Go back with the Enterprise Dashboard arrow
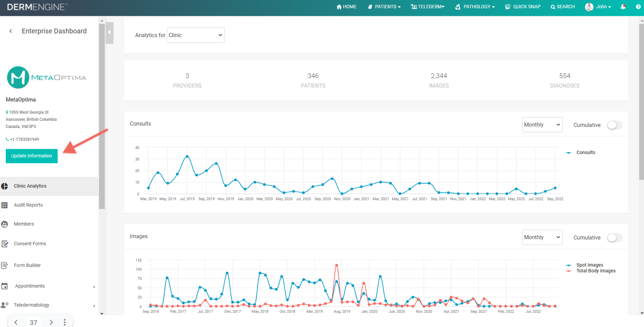The height and width of the screenshot is (327, 644). 11,31
